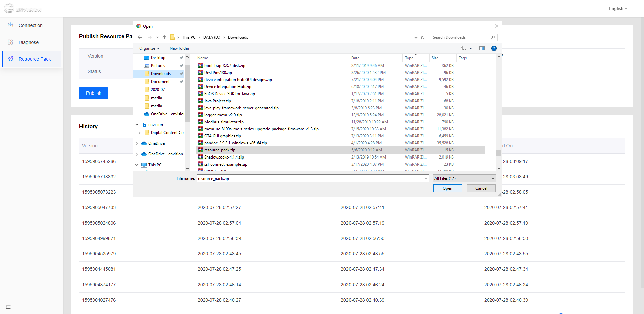Click the search magnifier in Search Downloads
Viewport: 644px width, 314px height.
tap(493, 37)
